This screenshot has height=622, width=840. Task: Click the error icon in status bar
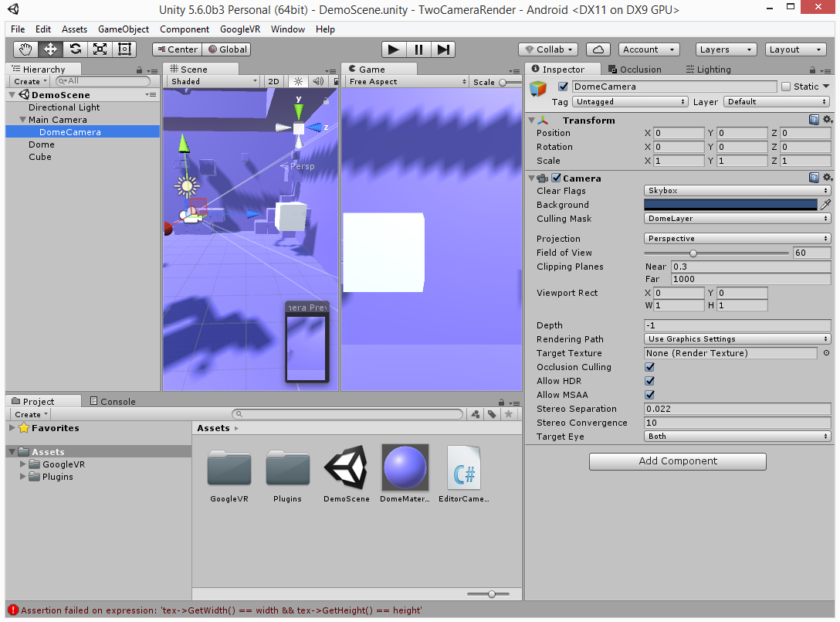(x=13, y=610)
